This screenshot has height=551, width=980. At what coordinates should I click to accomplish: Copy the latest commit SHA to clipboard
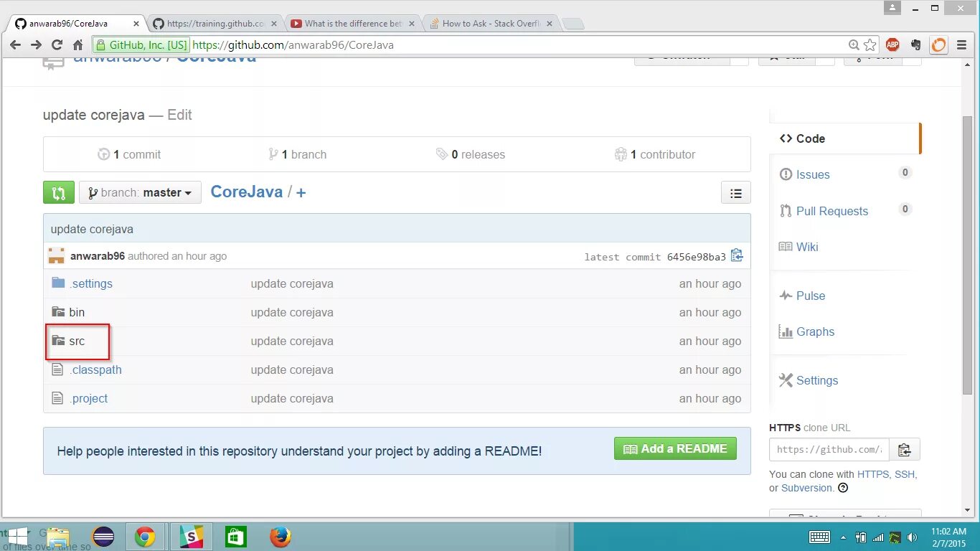(737, 255)
